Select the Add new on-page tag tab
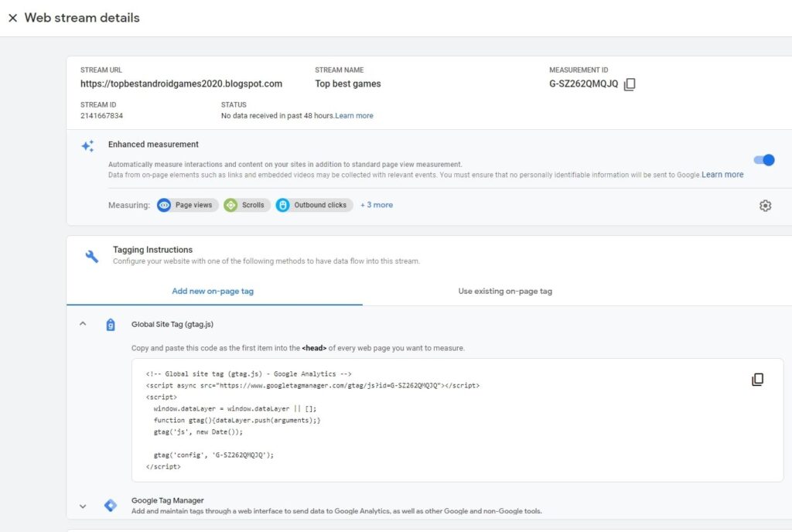The image size is (792, 532). pos(213,292)
